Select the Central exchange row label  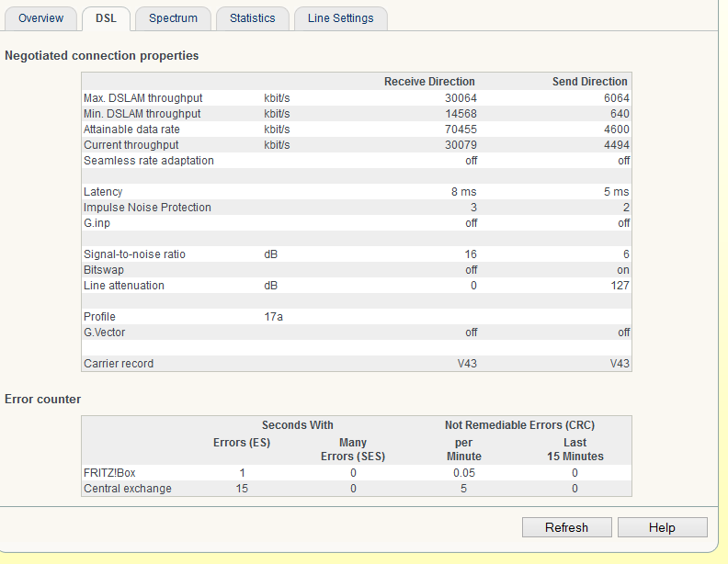pos(127,489)
